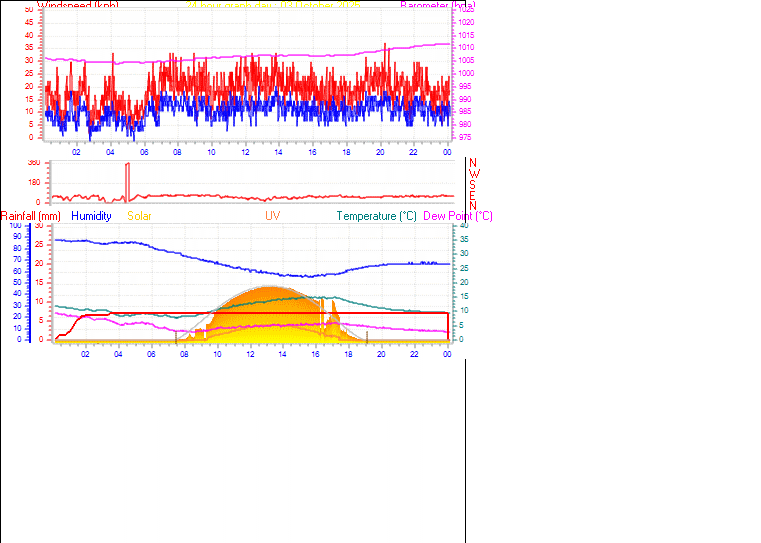Viewport: 761px width, 543px height.
Task: Click the 100 humidity axis value
Action: (x=15, y=225)
